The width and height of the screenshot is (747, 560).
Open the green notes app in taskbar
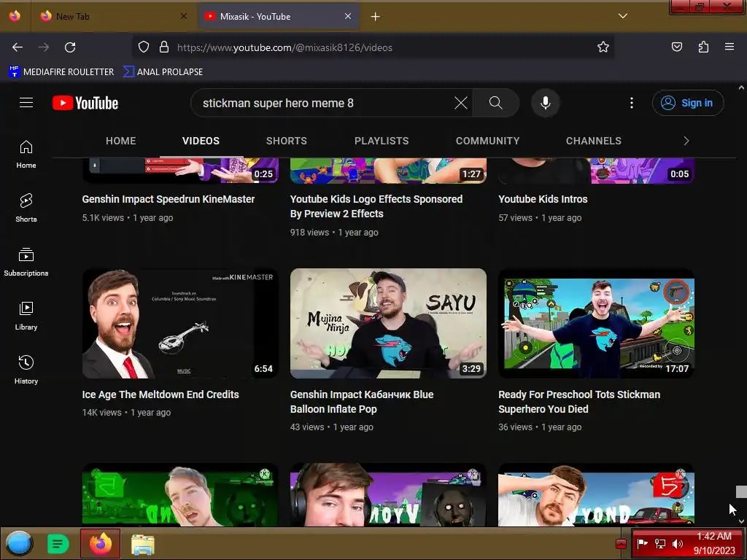[58, 544]
